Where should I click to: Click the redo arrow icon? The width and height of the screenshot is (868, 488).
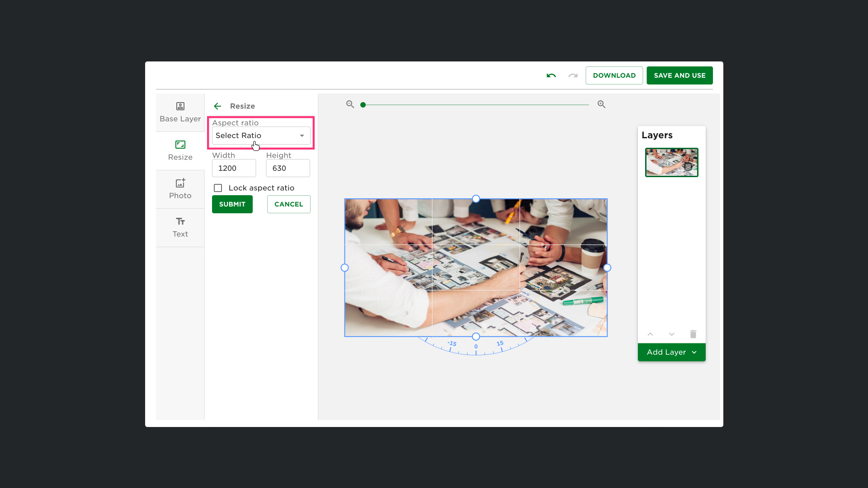pos(573,75)
